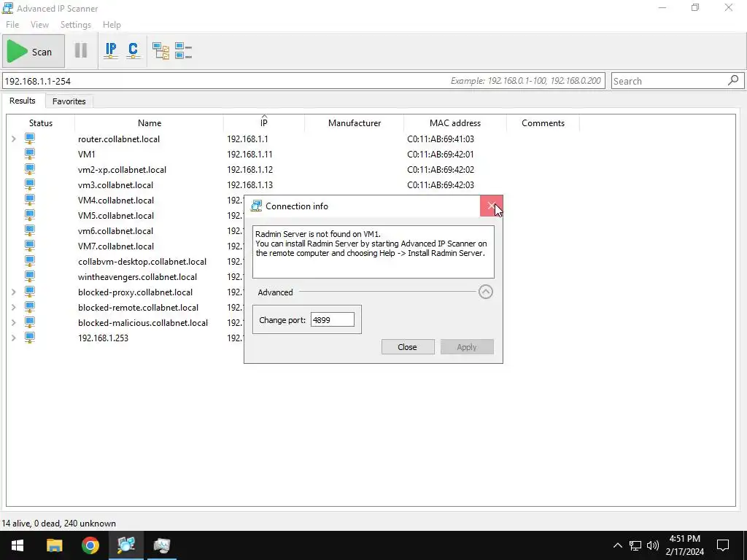The width and height of the screenshot is (747, 560).
Task: Click the search magnifier icon
Action: click(x=733, y=80)
